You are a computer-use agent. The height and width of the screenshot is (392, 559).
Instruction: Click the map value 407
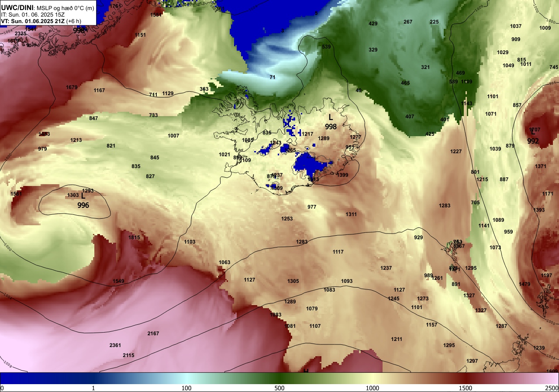click(410, 117)
